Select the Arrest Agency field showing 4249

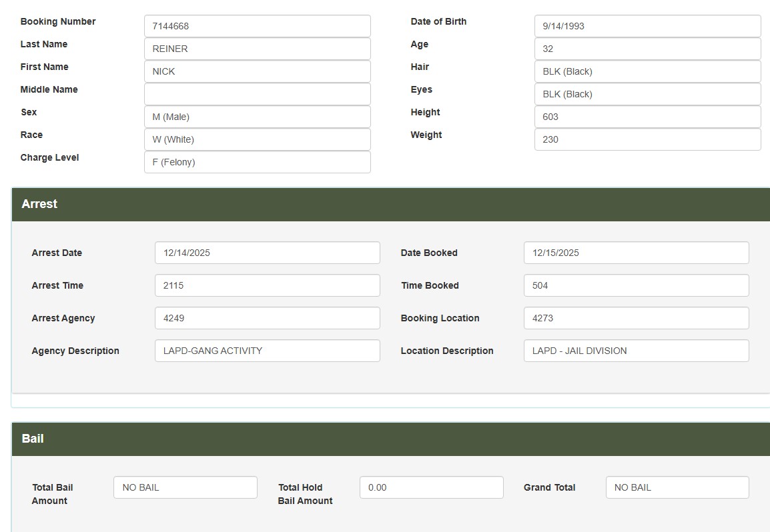click(x=267, y=318)
